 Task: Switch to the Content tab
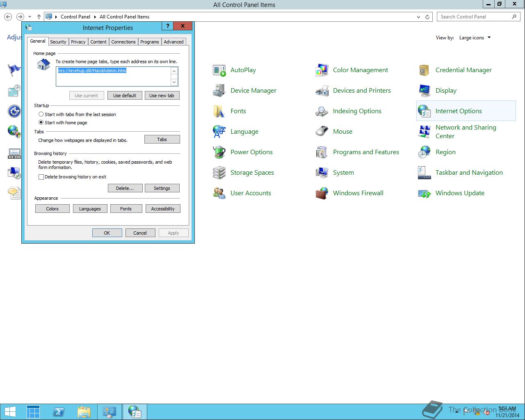tap(98, 42)
